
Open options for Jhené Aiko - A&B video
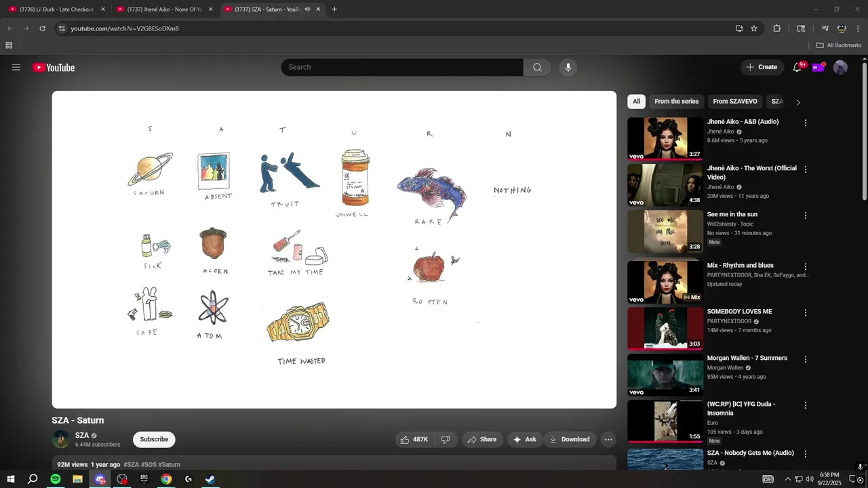[806, 123]
